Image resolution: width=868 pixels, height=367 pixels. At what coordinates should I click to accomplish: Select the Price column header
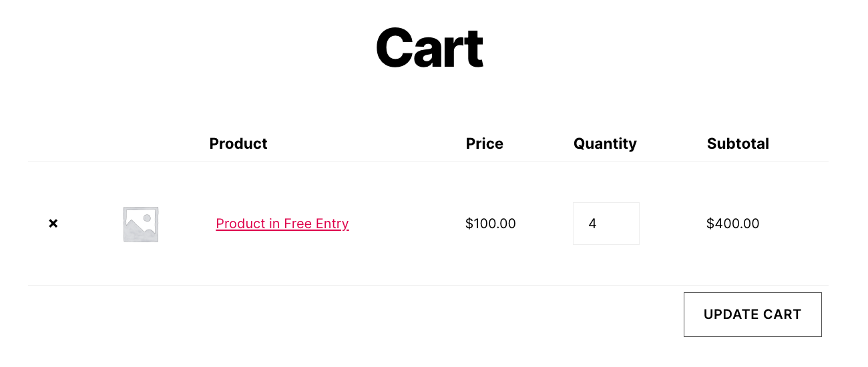[485, 143]
